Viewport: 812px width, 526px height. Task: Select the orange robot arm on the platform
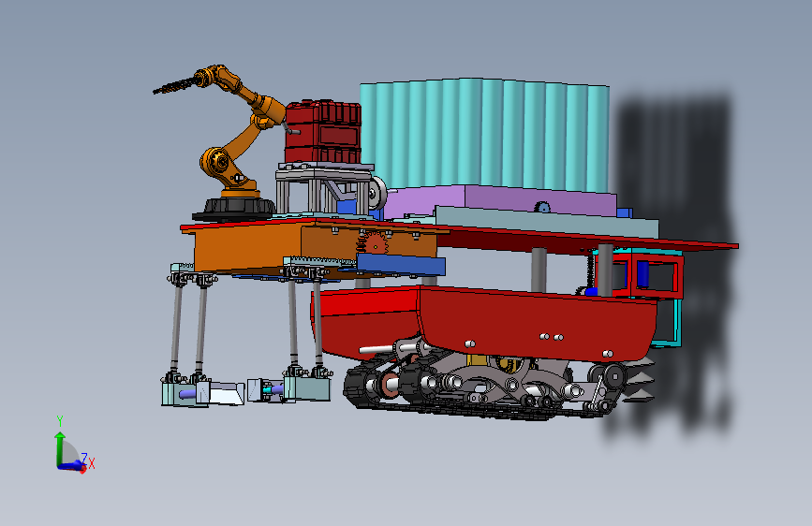click(236, 129)
